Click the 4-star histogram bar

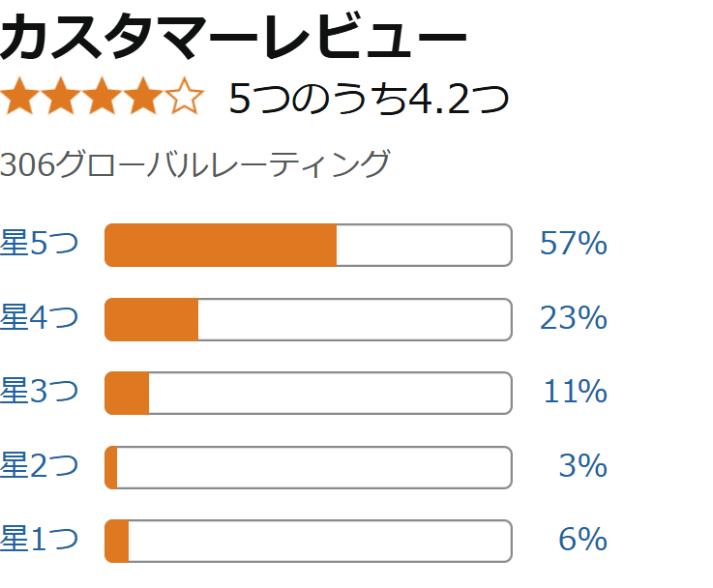(x=308, y=319)
